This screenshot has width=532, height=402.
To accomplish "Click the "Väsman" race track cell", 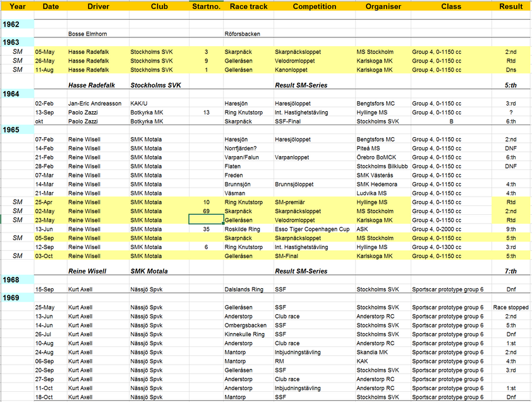I will [249, 193].
